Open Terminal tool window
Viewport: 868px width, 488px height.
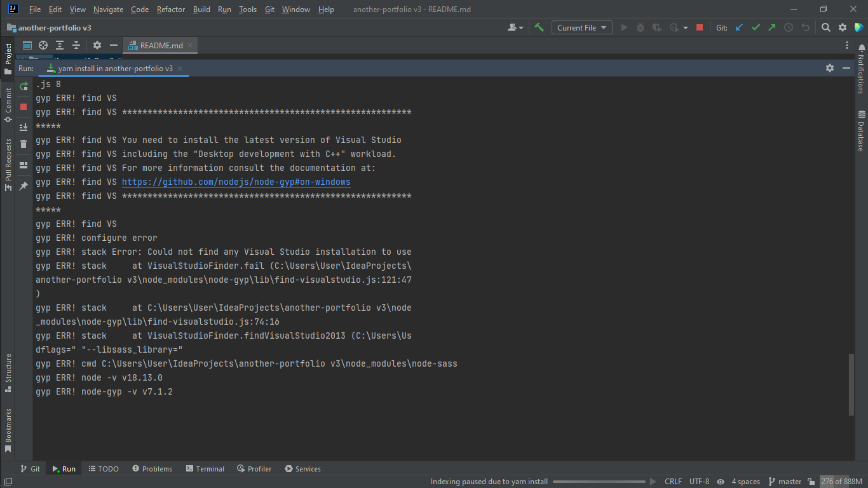205,469
